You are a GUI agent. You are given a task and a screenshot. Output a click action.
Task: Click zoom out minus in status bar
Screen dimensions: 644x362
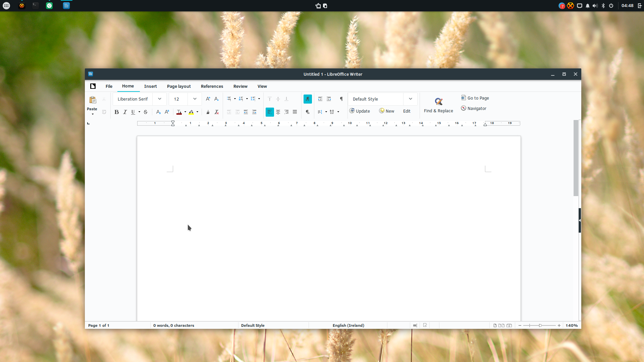pyautogui.click(x=520, y=325)
